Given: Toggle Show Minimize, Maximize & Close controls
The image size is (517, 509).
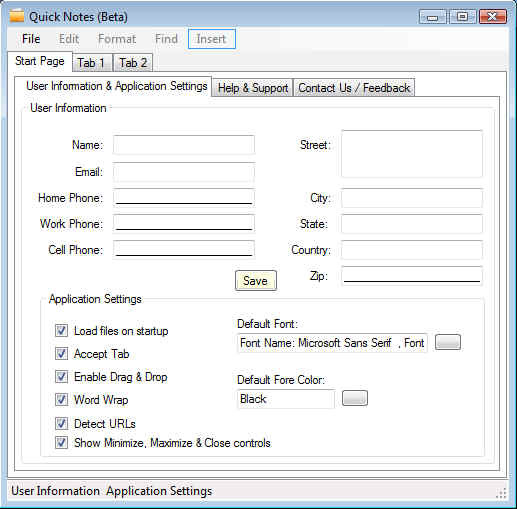Looking at the screenshot, I should click(x=61, y=443).
